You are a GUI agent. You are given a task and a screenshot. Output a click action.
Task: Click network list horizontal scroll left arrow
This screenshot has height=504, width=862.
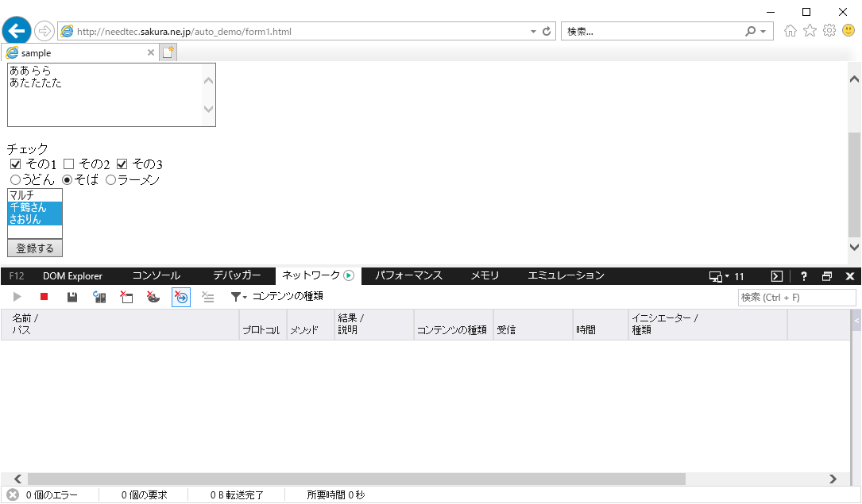click(17, 479)
